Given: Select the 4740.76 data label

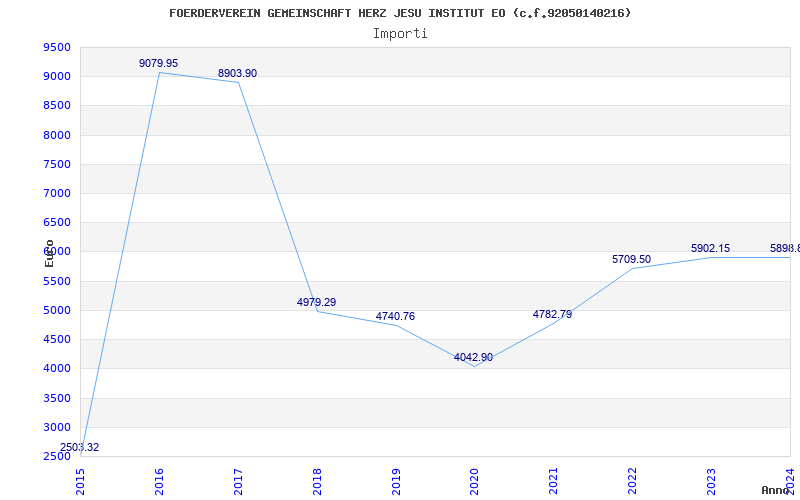Looking at the screenshot, I should coord(395,316).
